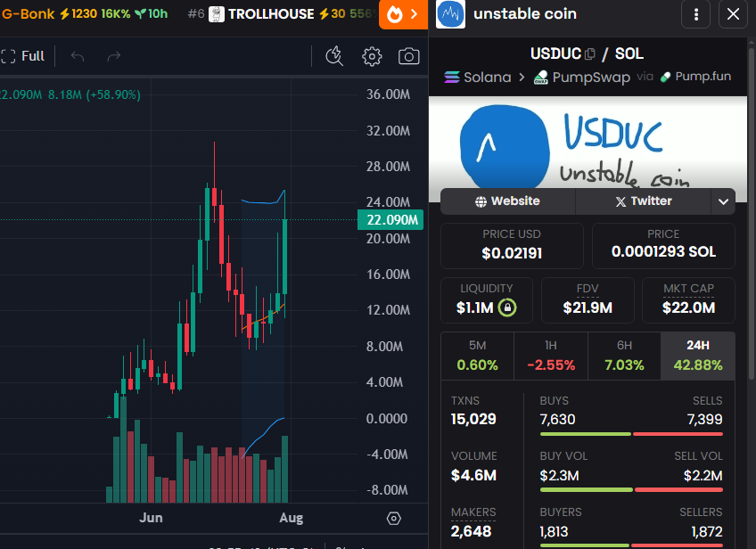Open chart settings gear
This screenshot has width=756, height=549.
(x=372, y=56)
